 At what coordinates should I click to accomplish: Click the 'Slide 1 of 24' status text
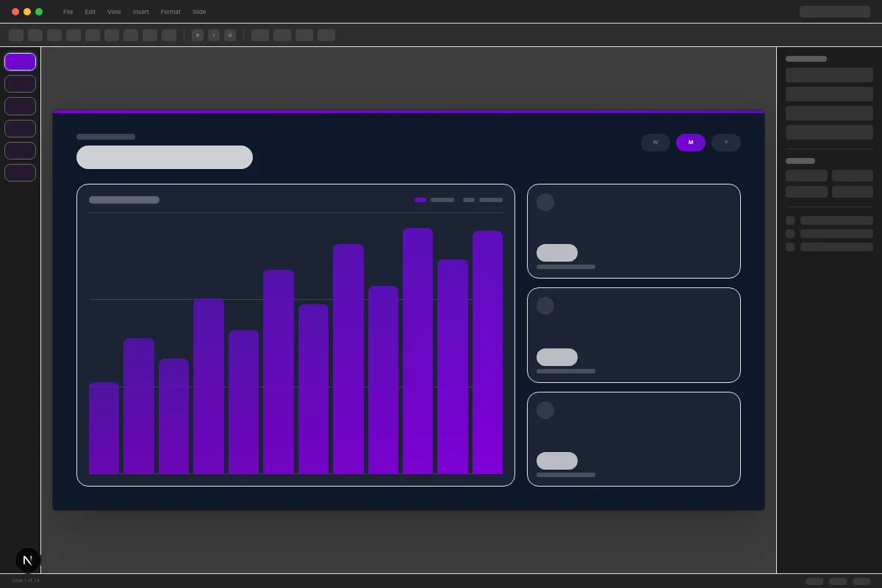(26, 581)
